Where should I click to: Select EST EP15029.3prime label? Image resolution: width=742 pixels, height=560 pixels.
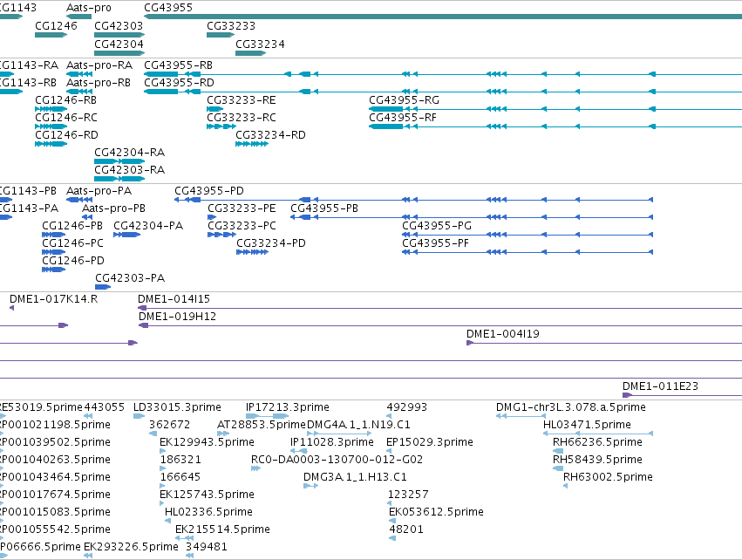[430, 442]
